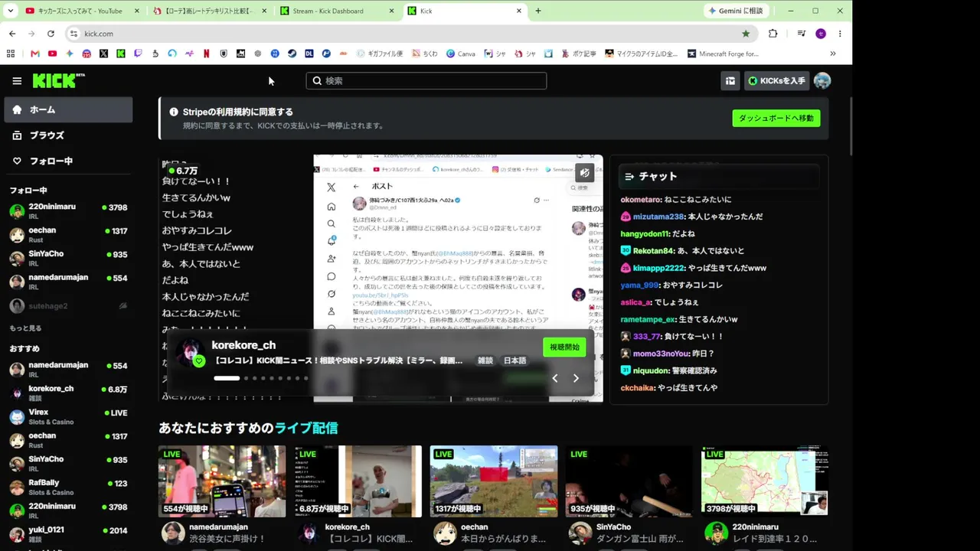Open the user profile avatar menu
Screen dimensions: 980x551
tap(822, 81)
